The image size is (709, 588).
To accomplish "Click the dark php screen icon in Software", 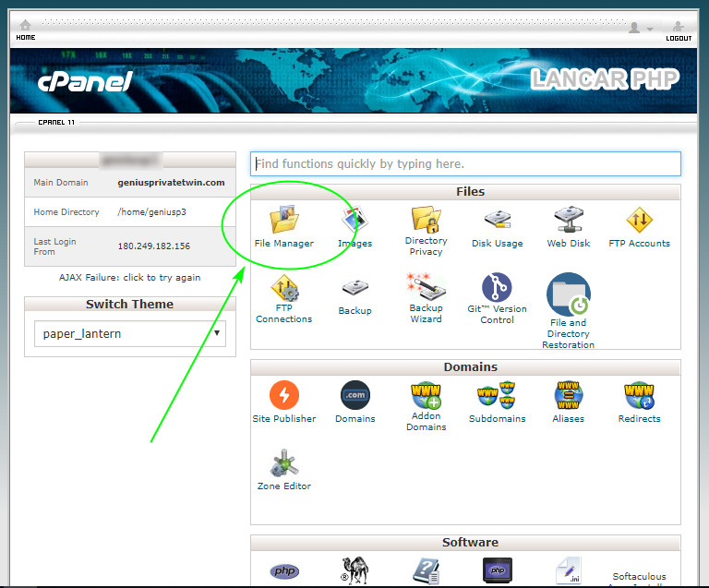I will [498, 570].
